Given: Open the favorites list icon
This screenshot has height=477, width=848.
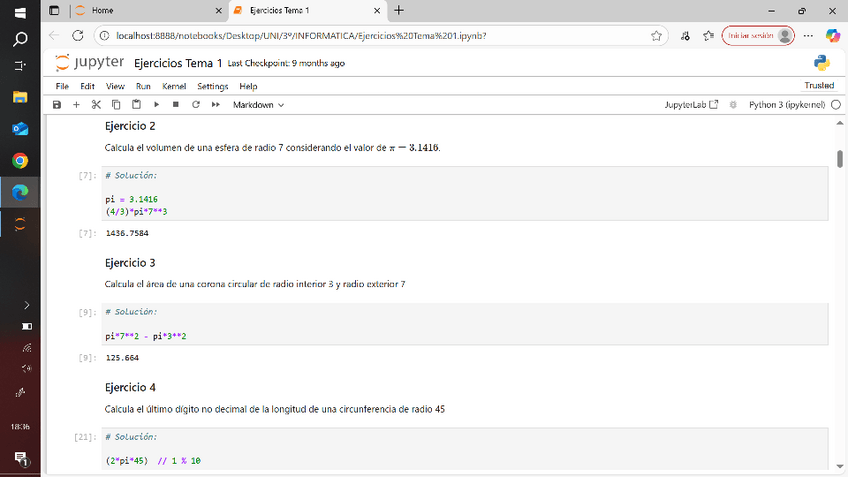Looking at the screenshot, I should pyautogui.click(x=708, y=36).
